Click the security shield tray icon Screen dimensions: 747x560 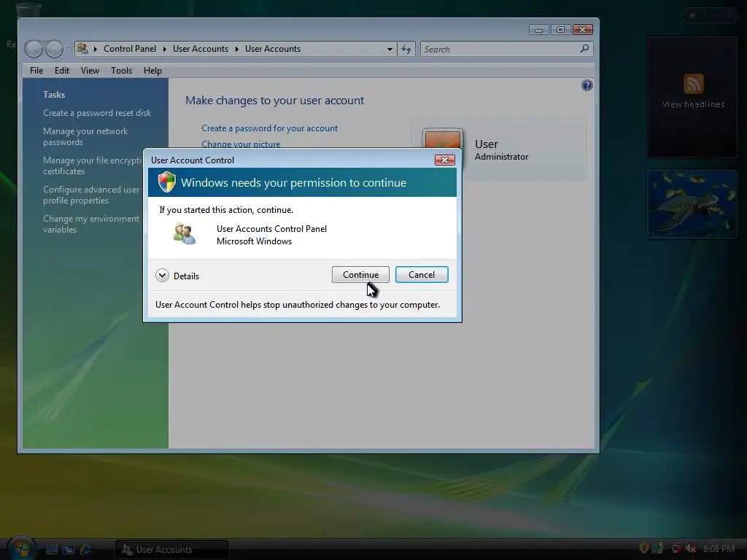(643, 548)
